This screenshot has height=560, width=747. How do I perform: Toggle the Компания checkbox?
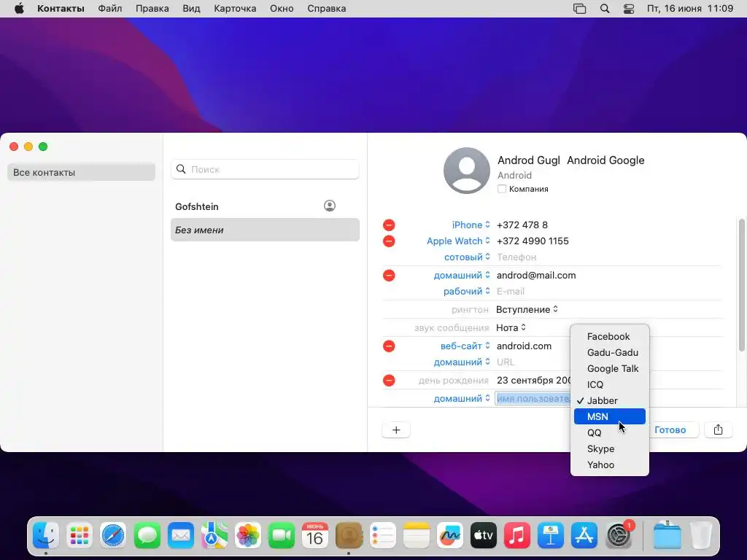(502, 189)
